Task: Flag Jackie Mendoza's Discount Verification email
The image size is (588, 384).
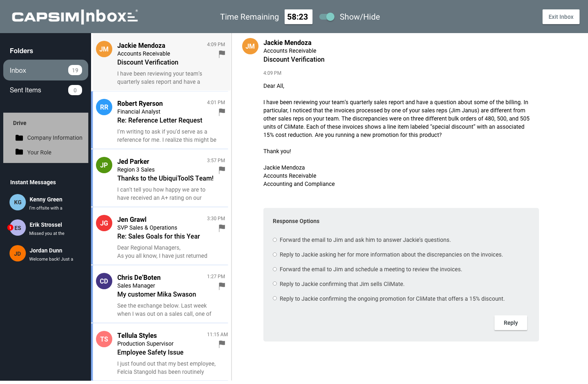Action: coord(222,54)
